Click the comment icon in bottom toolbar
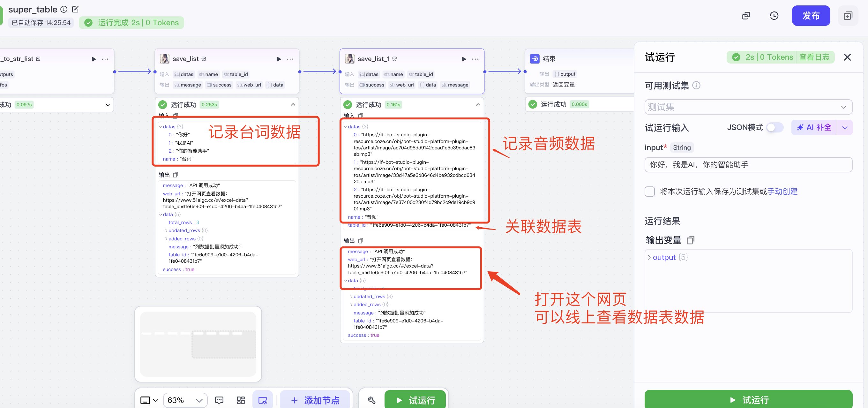The image size is (868, 408). pyautogui.click(x=219, y=400)
